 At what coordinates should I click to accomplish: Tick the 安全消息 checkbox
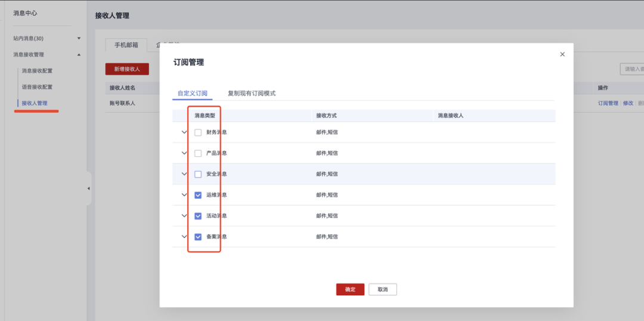pyautogui.click(x=198, y=174)
